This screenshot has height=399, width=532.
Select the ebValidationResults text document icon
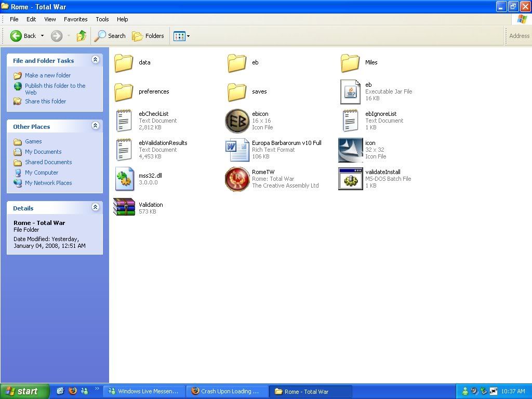(124, 150)
